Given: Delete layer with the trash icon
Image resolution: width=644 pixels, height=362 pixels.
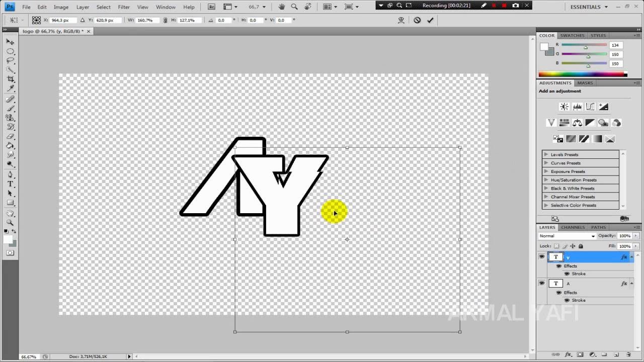Looking at the screenshot, I should [x=628, y=354].
